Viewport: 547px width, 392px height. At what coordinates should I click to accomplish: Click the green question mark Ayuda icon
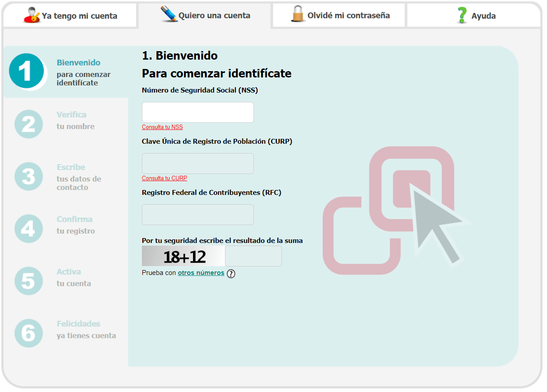click(463, 15)
